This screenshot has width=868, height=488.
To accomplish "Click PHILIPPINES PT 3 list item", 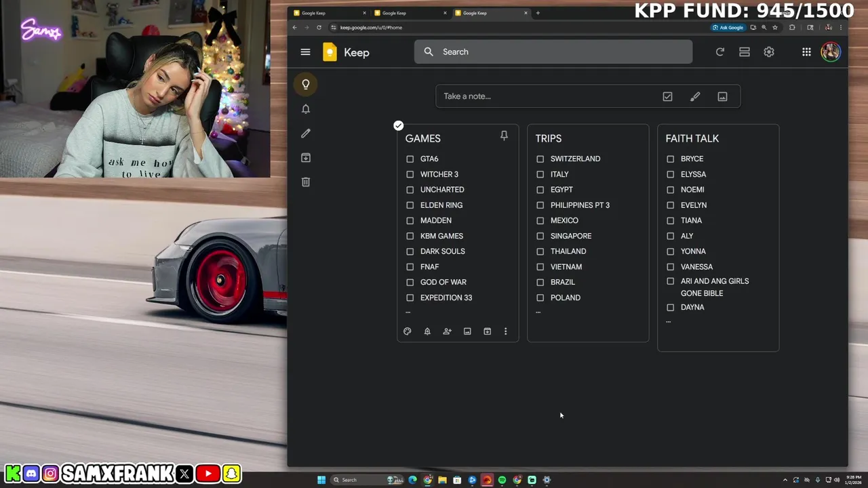I will pyautogui.click(x=580, y=205).
